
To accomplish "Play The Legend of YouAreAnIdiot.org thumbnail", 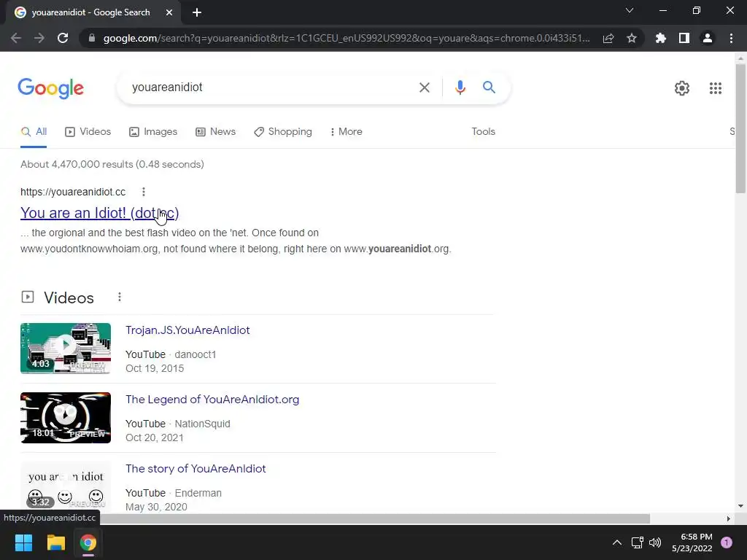I will coord(66,418).
